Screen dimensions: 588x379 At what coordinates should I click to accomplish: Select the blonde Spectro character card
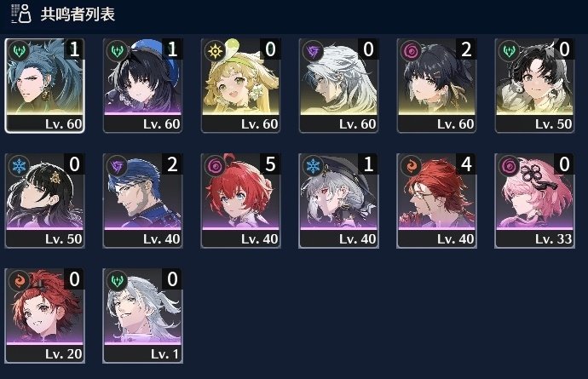[241, 85]
